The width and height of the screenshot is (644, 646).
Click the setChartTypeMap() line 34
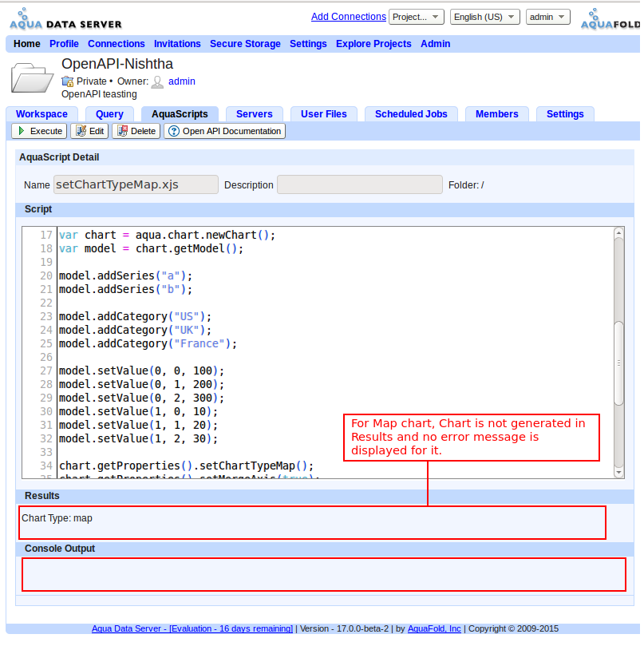(186, 466)
